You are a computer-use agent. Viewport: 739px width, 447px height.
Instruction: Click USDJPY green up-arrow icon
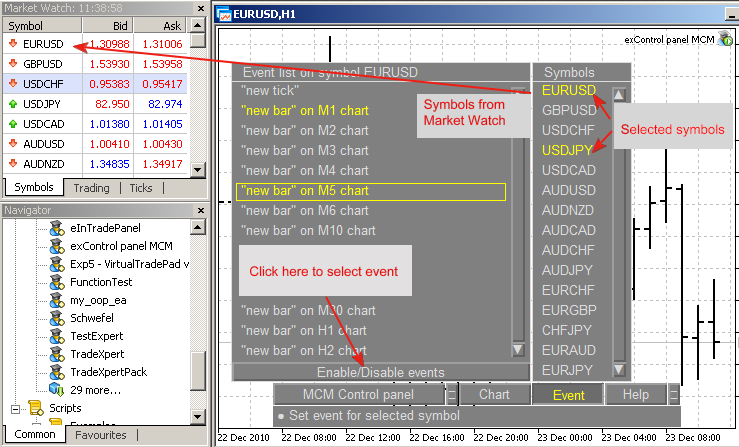tap(13, 104)
